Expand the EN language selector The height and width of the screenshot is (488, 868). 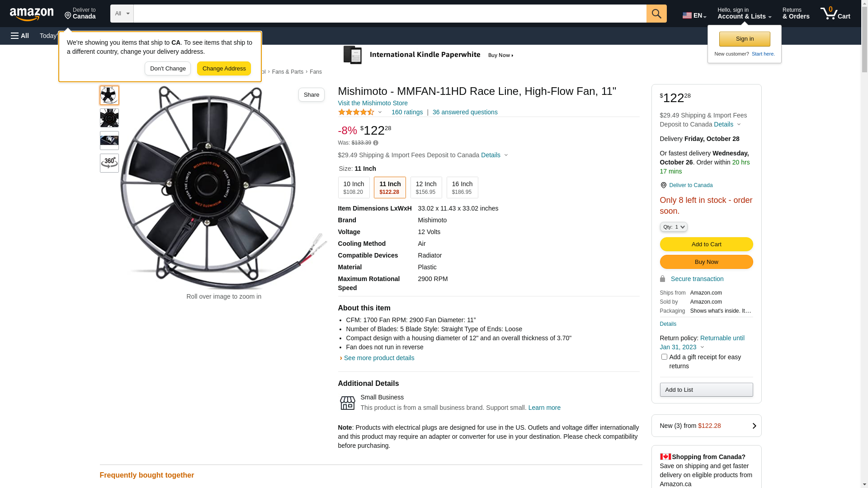[694, 15]
